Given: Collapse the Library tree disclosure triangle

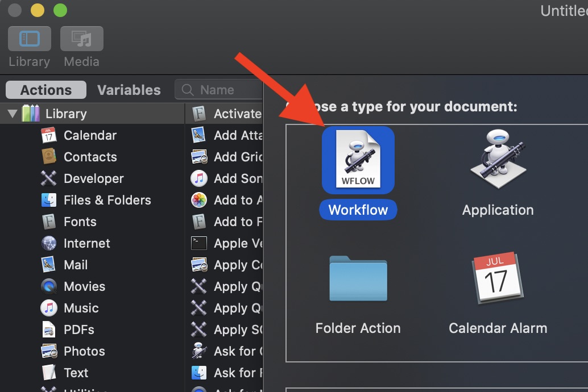Looking at the screenshot, I should 11,113.
